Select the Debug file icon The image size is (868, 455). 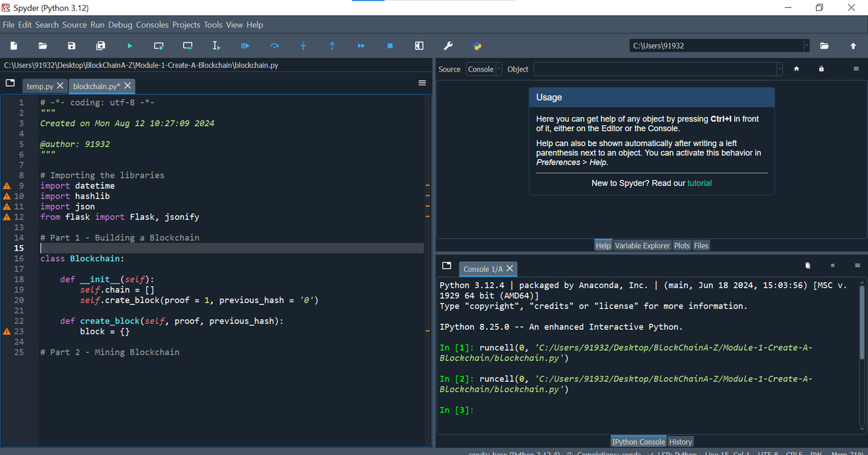point(245,46)
